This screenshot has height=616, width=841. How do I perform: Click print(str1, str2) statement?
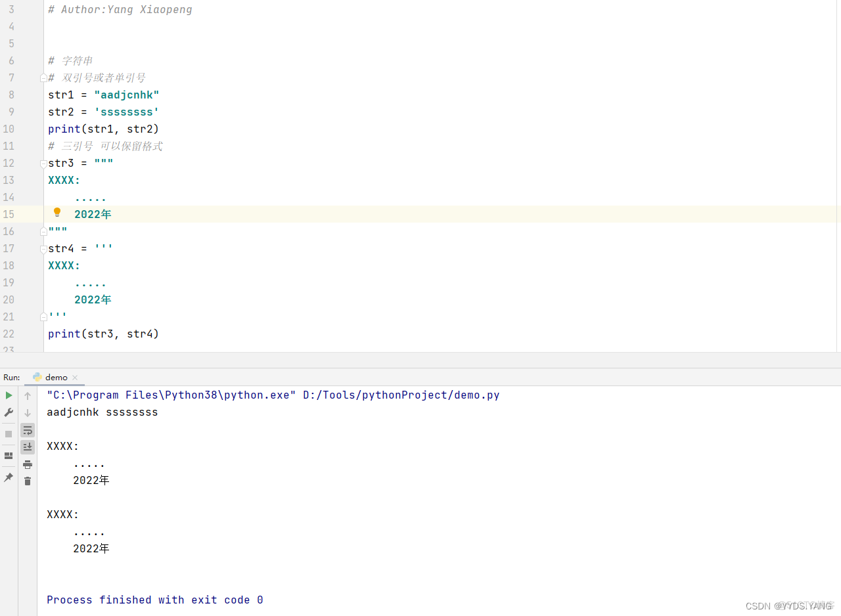104,129
